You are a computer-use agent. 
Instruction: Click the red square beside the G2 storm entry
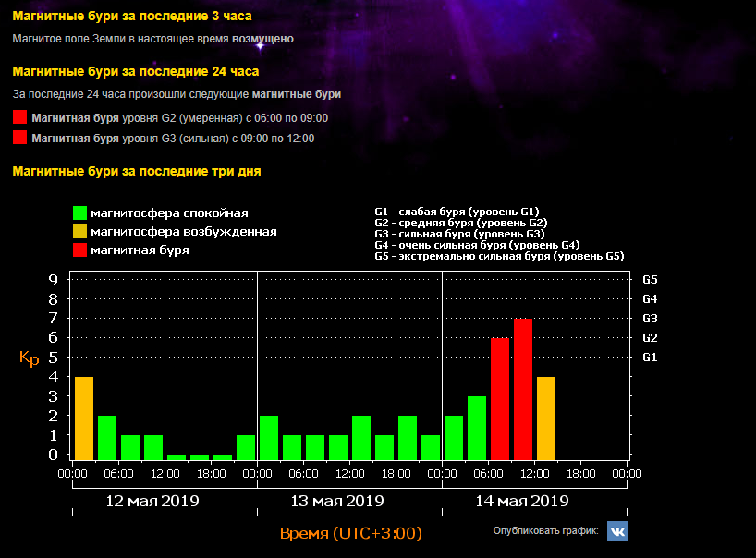pyautogui.click(x=20, y=118)
